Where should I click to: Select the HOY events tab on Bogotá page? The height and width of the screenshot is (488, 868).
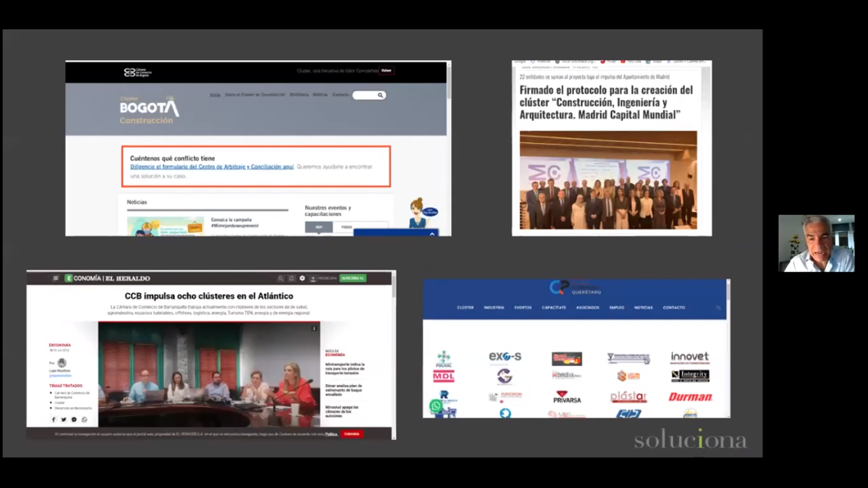coord(319,227)
